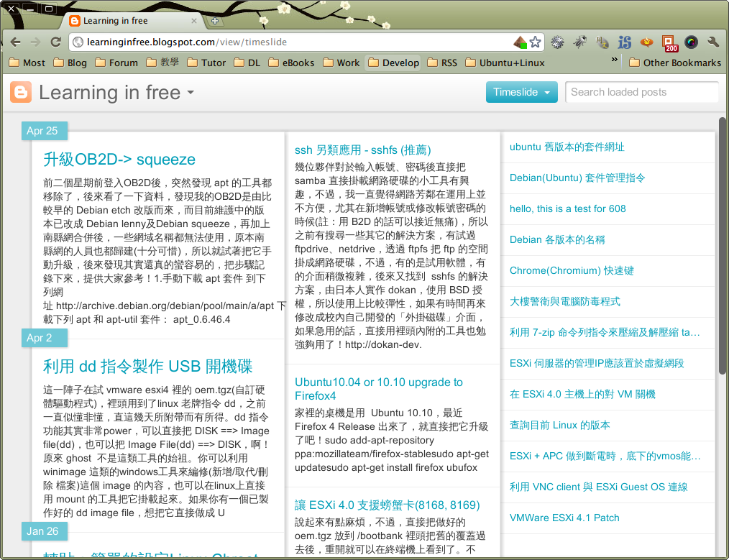This screenshot has width=729, height=560.
Task: Open the 'Work' bookmarks folder
Action: 341,63
